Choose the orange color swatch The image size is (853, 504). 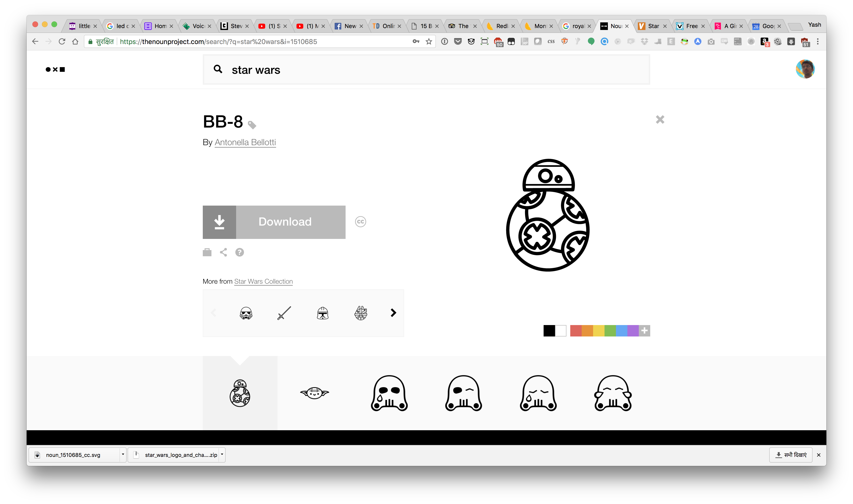587,331
